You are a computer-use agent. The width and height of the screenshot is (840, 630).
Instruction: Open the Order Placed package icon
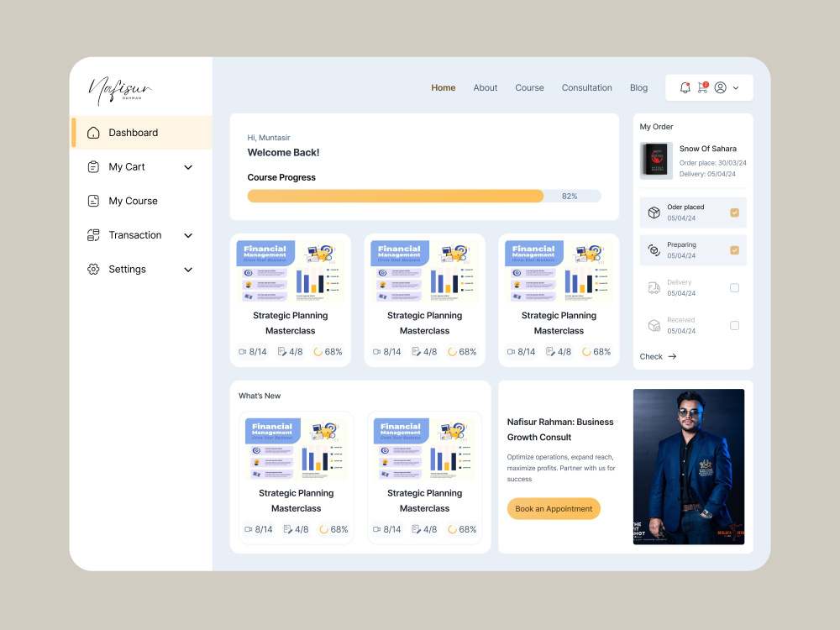point(654,212)
